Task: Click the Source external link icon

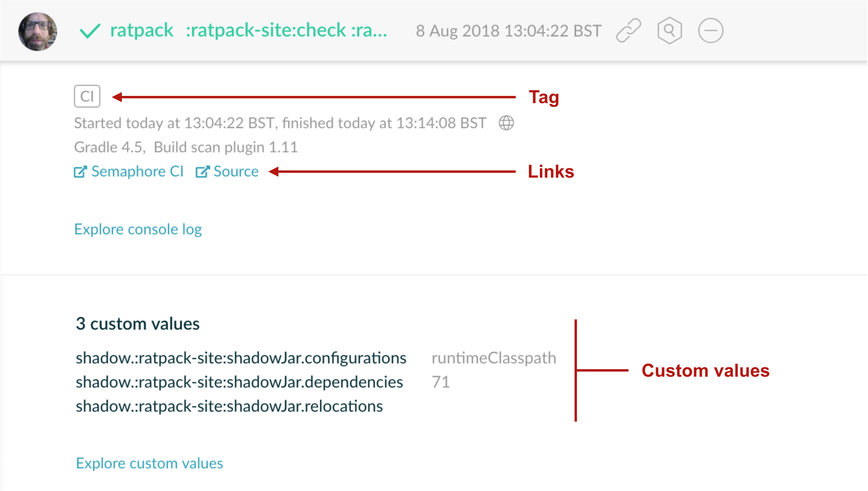Action: click(x=203, y=172)
